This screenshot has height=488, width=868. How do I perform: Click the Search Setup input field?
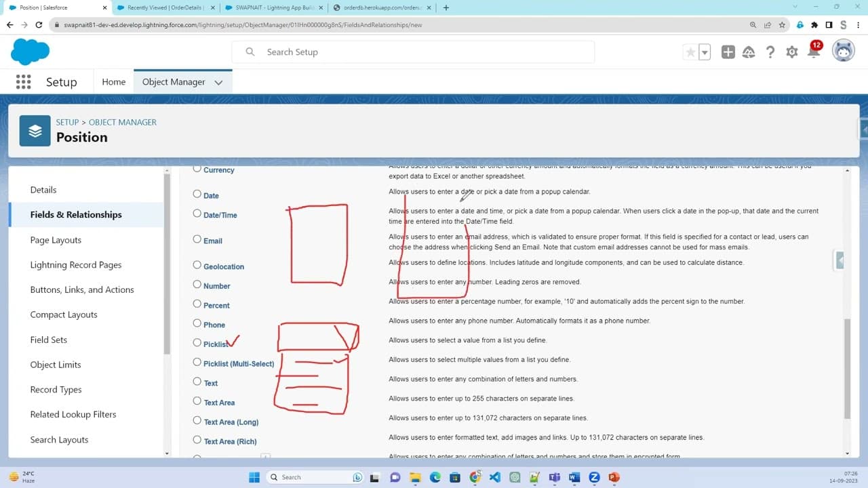(420, 52)
